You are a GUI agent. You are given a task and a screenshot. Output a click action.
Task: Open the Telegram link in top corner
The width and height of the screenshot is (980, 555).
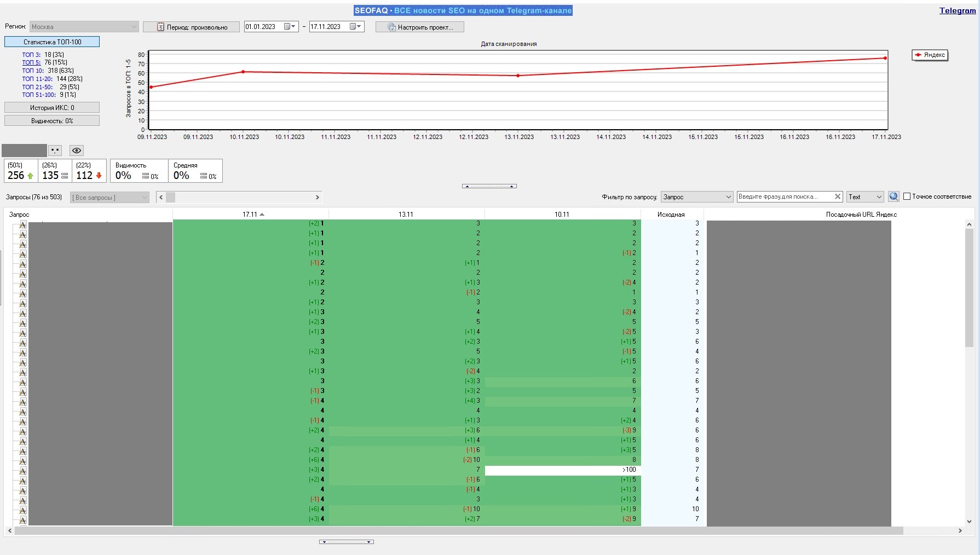[957, 10]
